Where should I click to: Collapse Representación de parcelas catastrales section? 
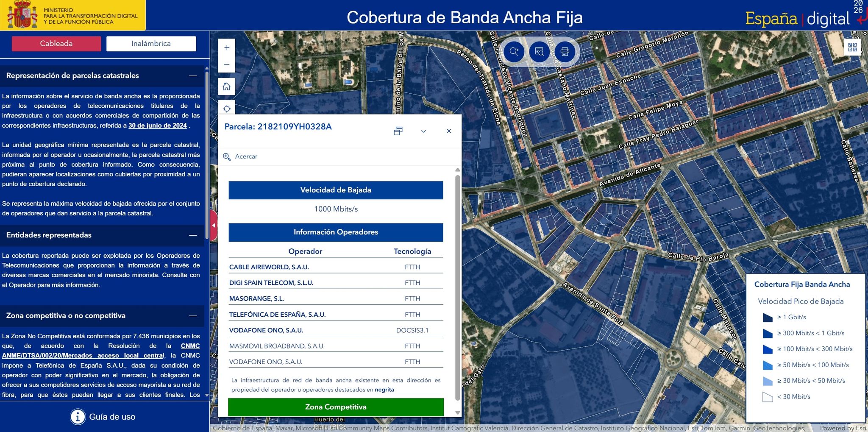pyautogui.click(x=193, y=76)
